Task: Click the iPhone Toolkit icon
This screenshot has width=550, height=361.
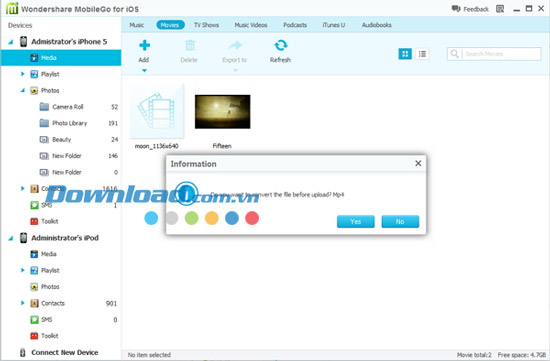Action: click(x=34, y=221)
